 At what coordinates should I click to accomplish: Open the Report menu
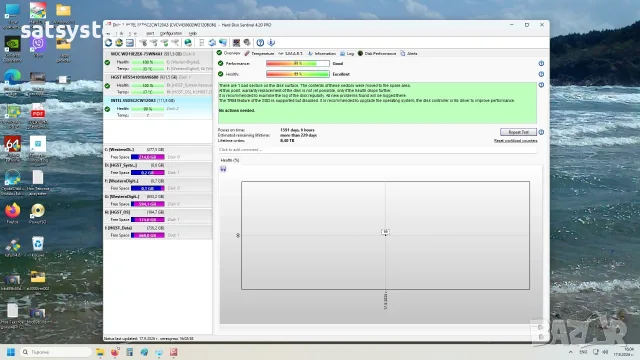pos(150,33)
